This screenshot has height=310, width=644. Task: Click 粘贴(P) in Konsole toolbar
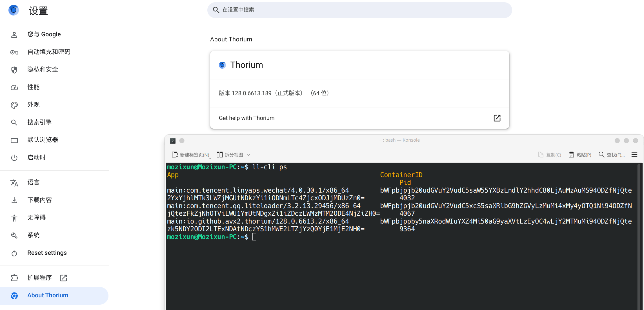[580, 155]
